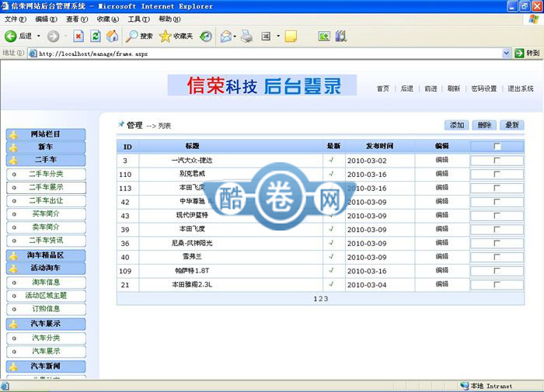Open the Back button history dropdown
544x392 pixels.
point(39,36)
